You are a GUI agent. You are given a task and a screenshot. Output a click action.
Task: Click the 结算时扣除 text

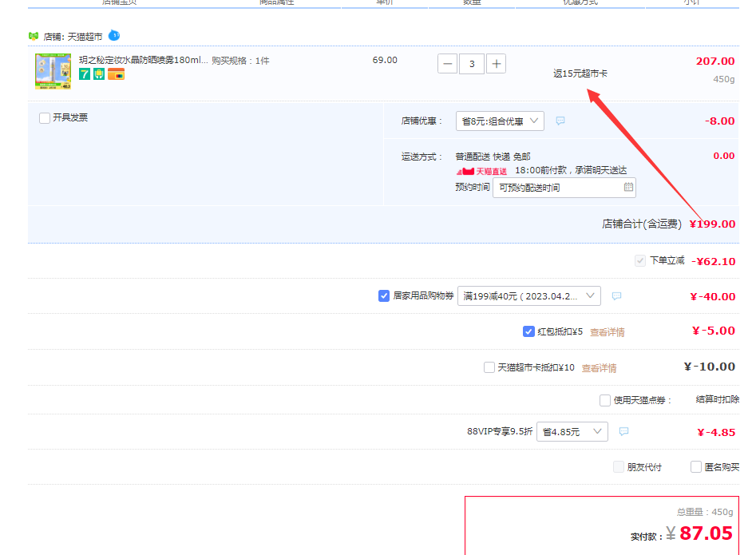point(718,399)
